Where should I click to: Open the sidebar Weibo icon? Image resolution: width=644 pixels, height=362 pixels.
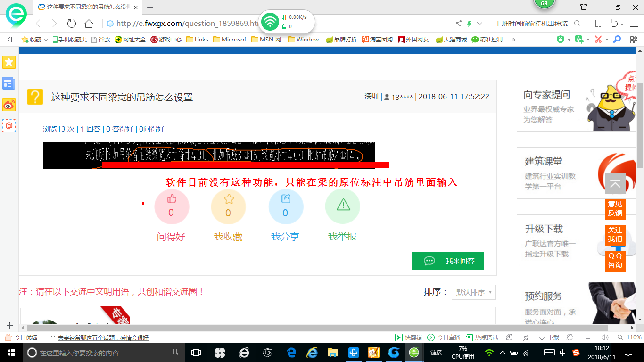9,105
